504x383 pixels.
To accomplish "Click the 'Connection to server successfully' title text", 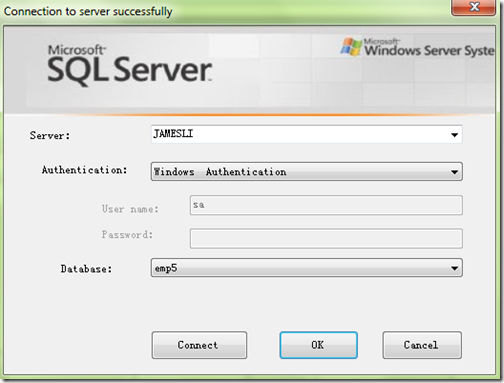I will 88,11.
